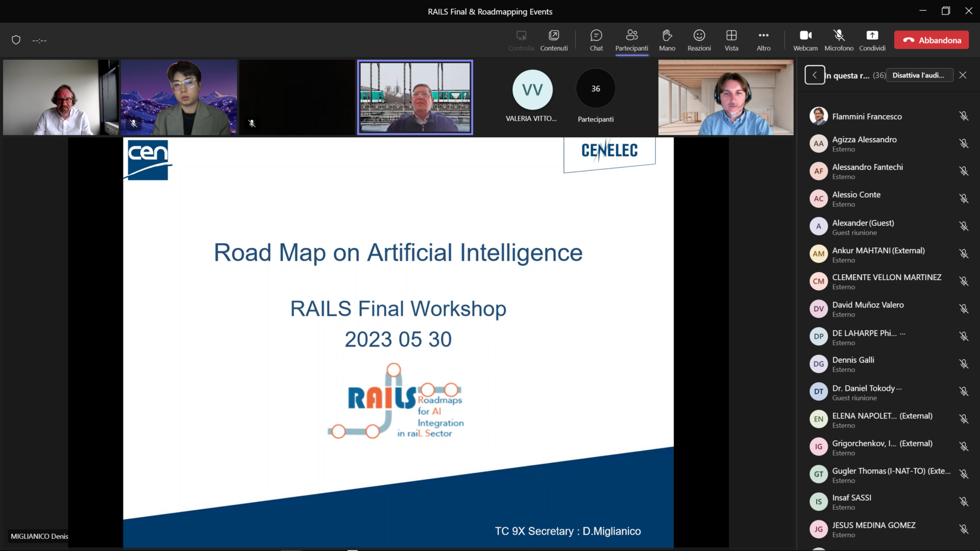Raise hand with the Mano icon
Screen dimensions: 980x551
(667, 40)
